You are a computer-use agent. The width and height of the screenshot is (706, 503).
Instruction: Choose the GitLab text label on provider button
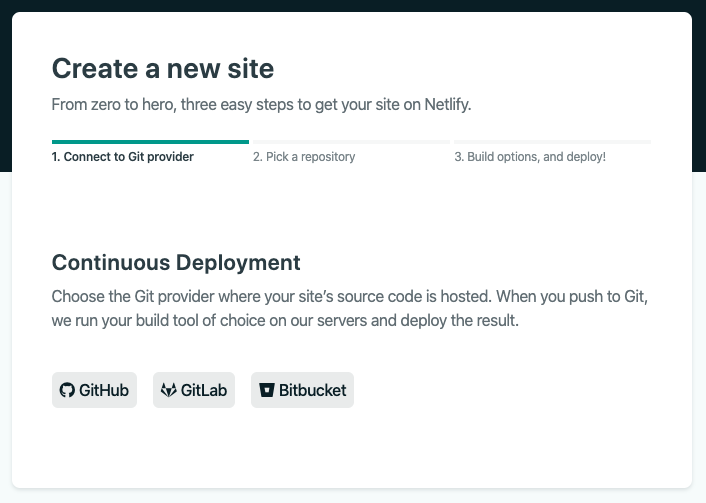pos(203,390)
